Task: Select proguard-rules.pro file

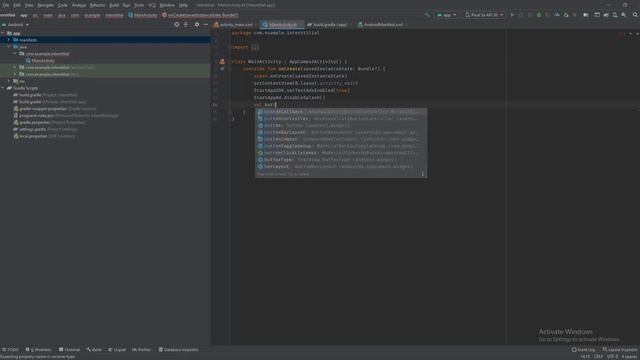Action: (65, 116)
